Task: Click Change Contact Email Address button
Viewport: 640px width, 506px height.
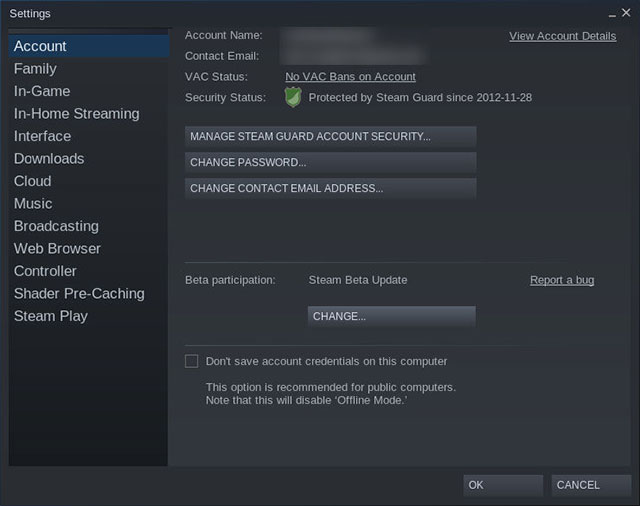Action: pos(331,188)
